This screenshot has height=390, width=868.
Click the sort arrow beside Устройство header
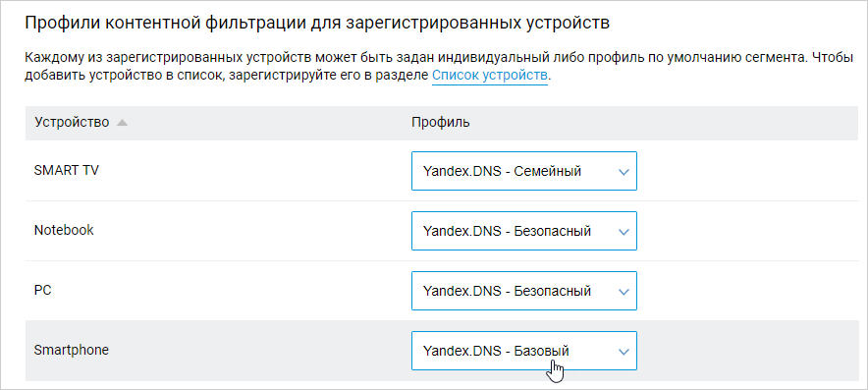click(123, 123)
